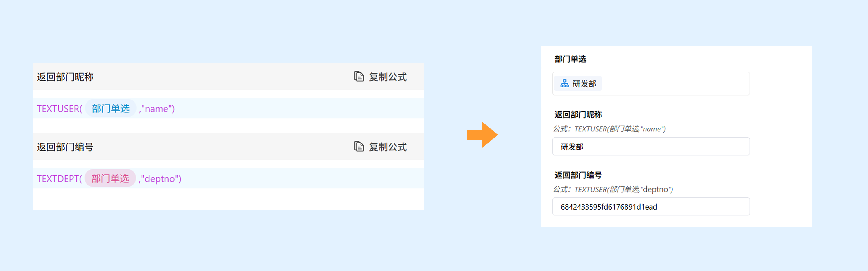Focus the 返回部门昵称 result input

pos(651,146)
